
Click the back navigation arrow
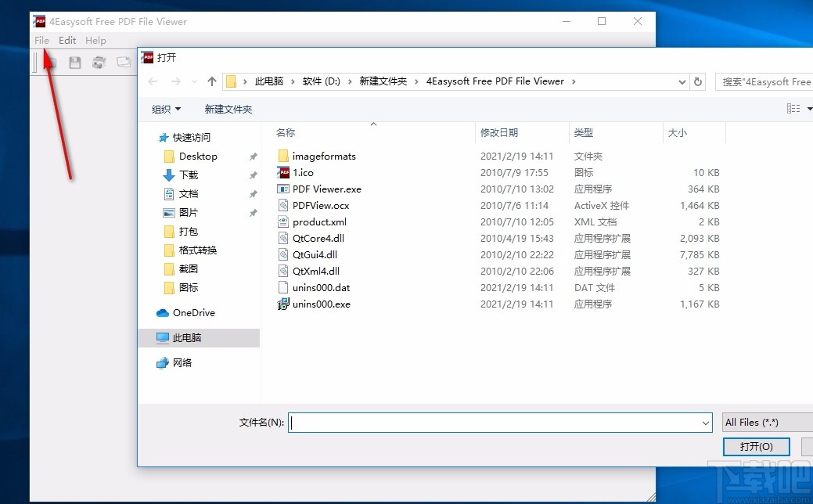click(153, 81)
